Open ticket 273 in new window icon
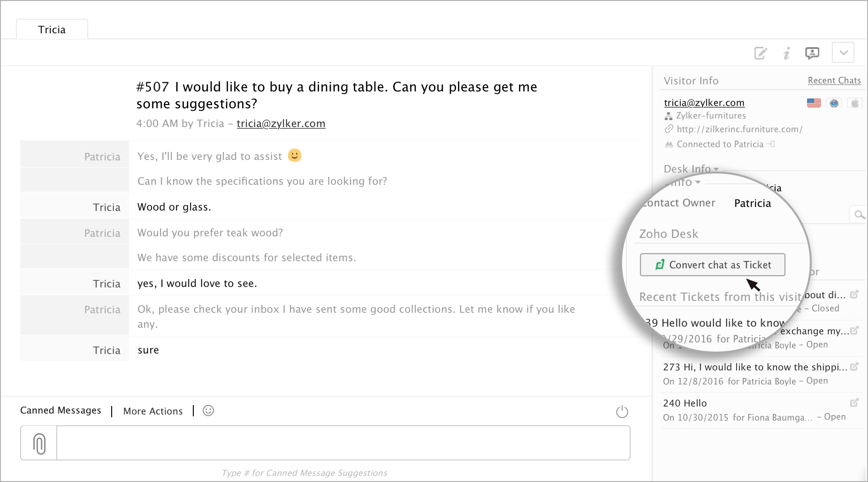 [x=854, y=367]
